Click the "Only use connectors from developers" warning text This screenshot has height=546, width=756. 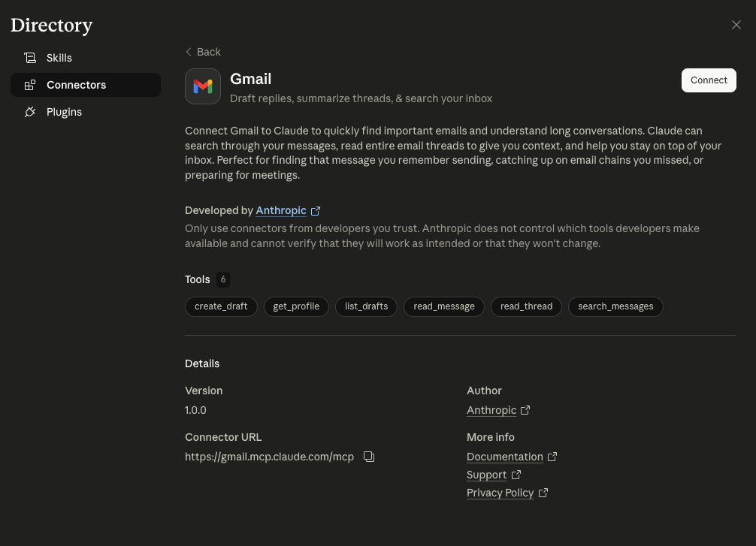click(x=442, y=236)
